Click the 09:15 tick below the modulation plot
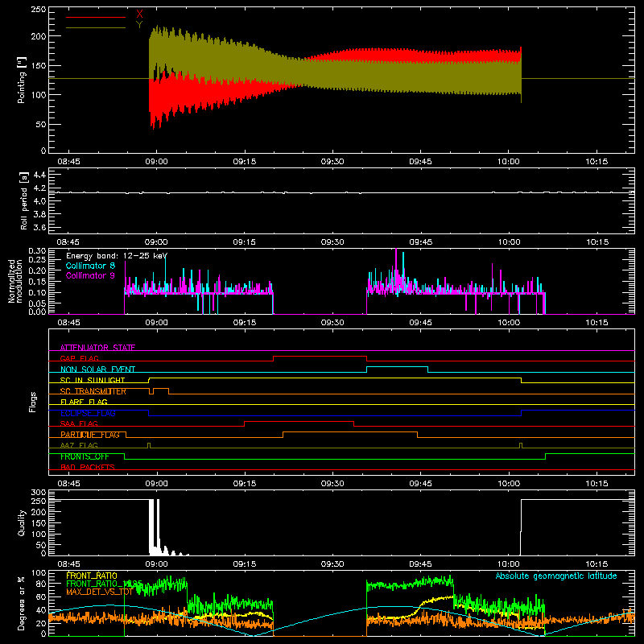644x644 pixels. 245,323
